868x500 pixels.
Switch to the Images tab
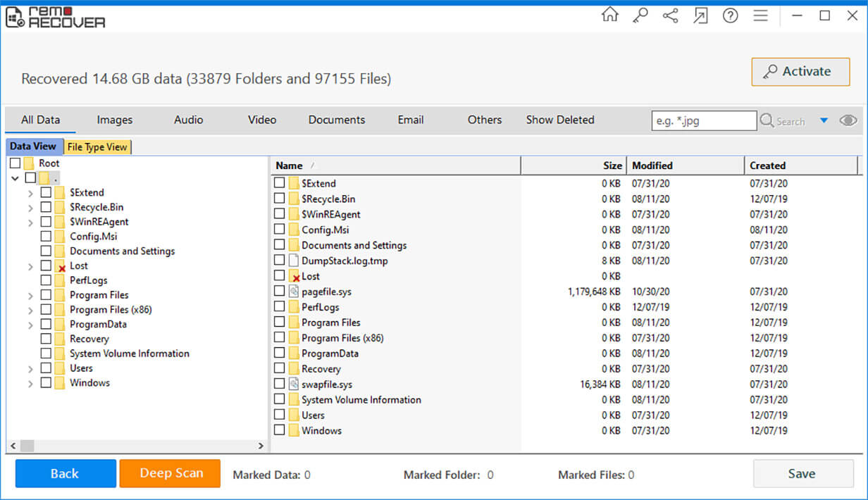pyautogui.click(x=115, y=120)
